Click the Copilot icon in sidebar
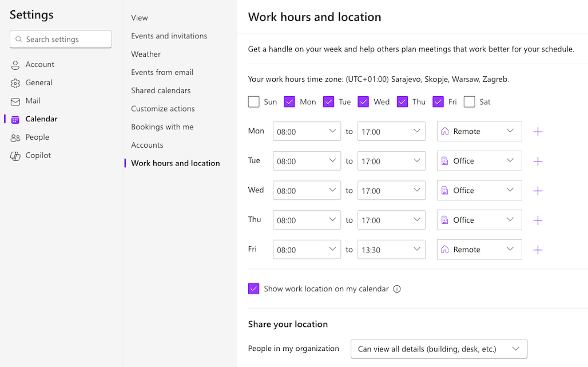 click(15, 156)
